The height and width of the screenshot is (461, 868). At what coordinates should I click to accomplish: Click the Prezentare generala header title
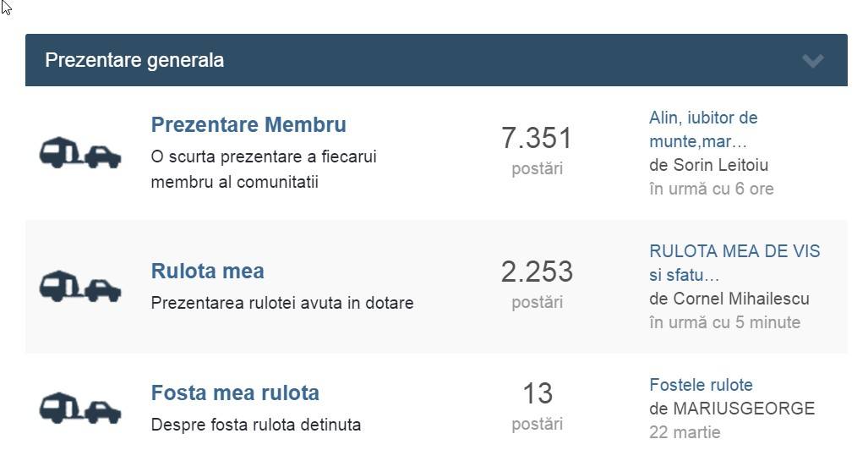click(134, 60)
